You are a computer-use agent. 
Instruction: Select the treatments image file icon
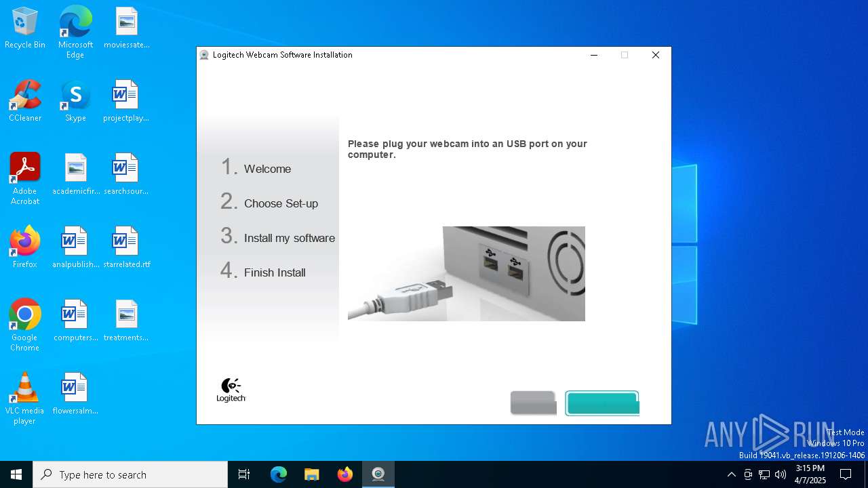[x=126, y=321]
